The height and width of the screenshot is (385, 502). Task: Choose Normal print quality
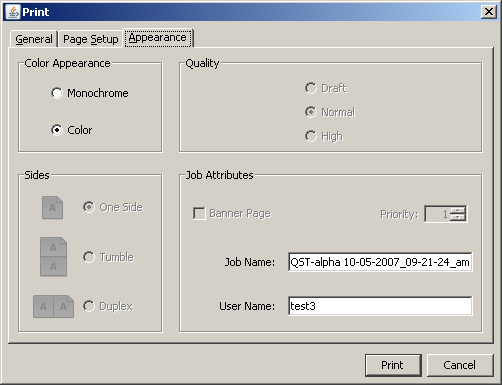pyautogui.click(x=311, y=112)
